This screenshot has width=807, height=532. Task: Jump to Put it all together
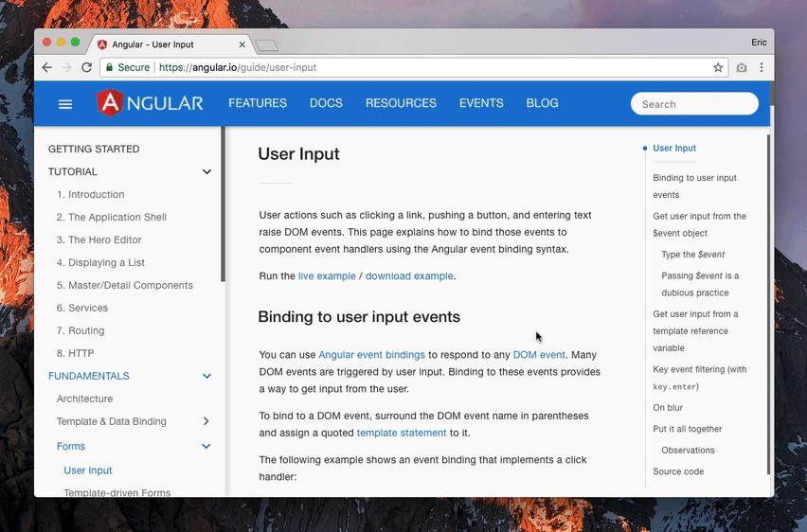click(x=687, y=429)
